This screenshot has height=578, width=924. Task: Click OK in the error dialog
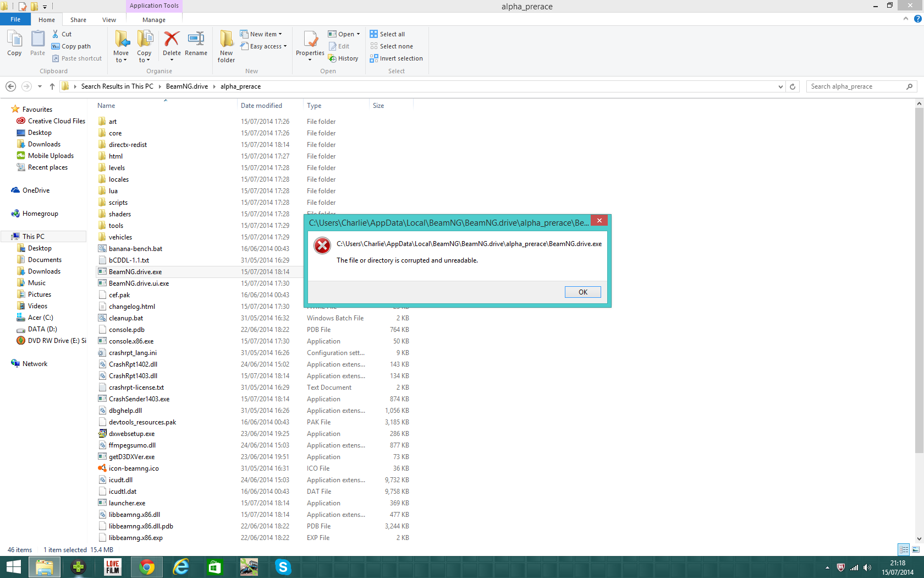click(x=582, y=292)
